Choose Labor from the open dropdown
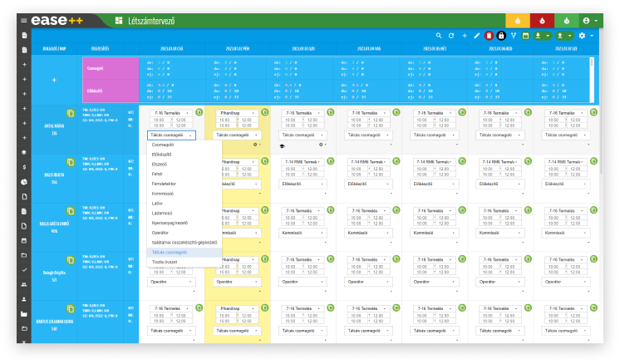Screen dimensions: 620x364 pyautogui.click(x=185, y=204)
